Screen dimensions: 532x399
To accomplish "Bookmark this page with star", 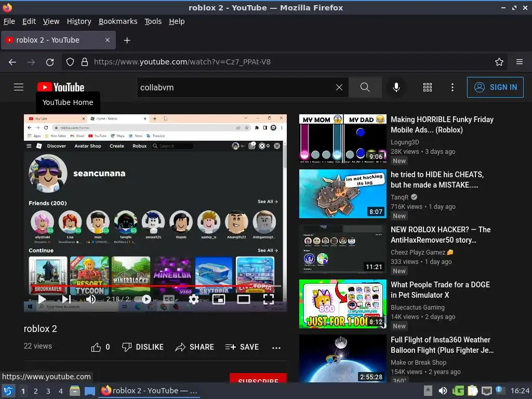I will point(499,62).
